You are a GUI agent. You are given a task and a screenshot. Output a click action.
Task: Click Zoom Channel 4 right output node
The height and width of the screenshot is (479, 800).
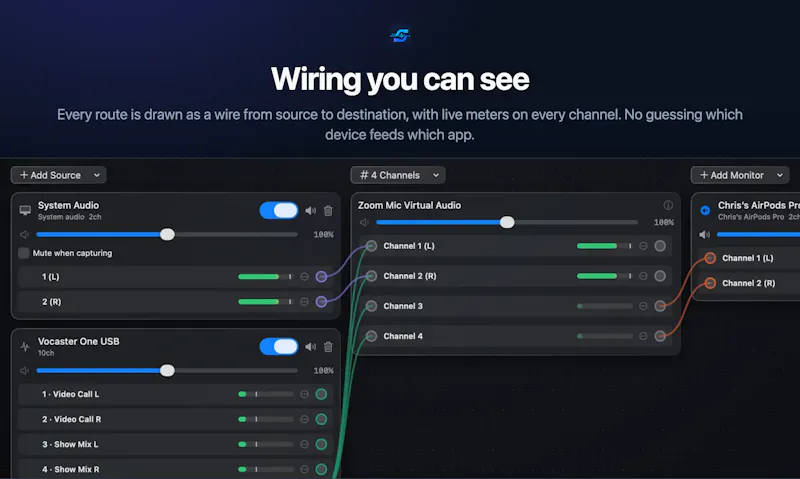[660, 336]
